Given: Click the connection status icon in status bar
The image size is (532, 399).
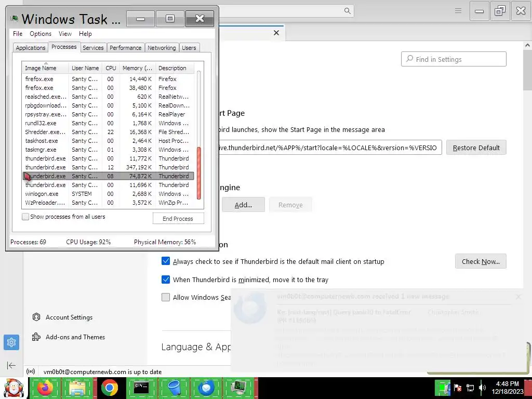Looking at the screenshot, I should 31,371.
